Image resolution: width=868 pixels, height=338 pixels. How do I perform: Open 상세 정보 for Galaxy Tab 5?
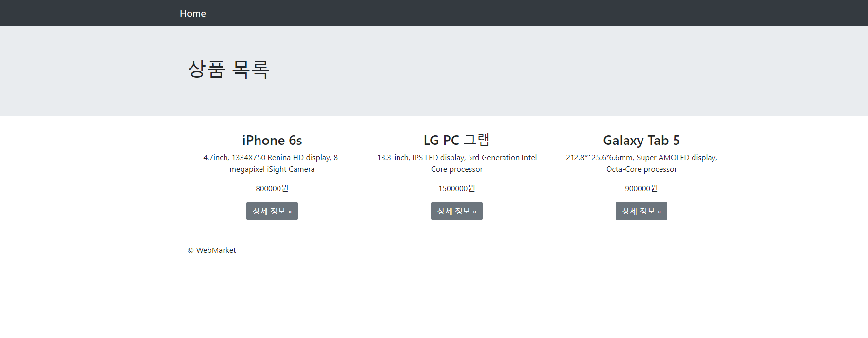coord(642,211)
